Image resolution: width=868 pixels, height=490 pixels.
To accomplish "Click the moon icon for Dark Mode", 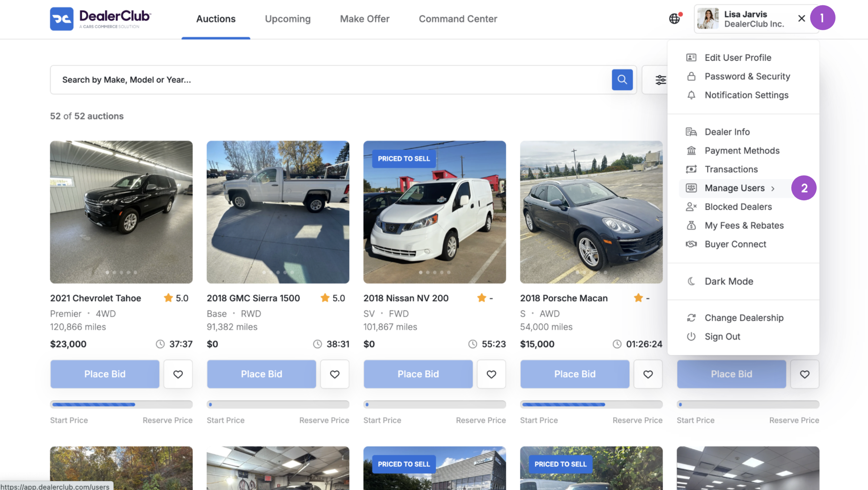I will tap(691, 281).
